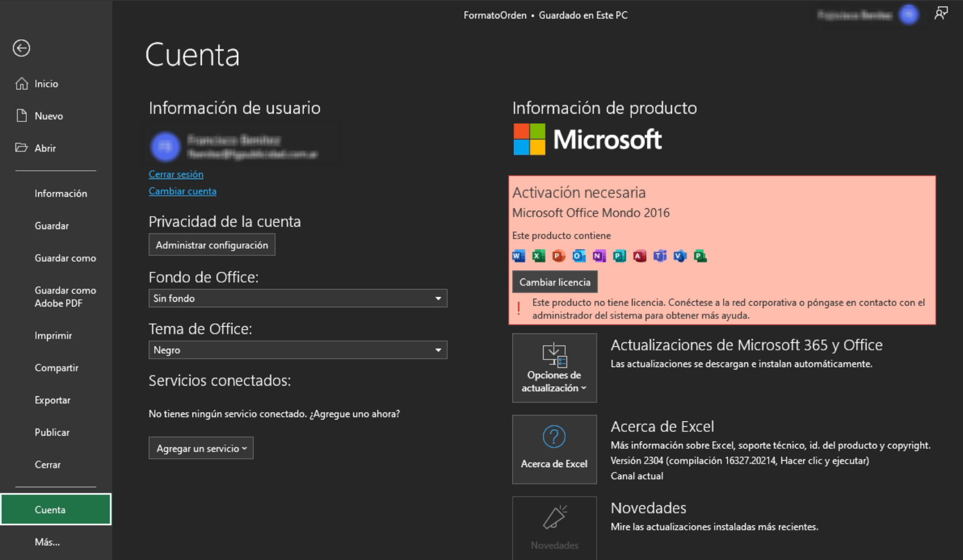Click the Activación necesaria heading
Image resolution: width=963 pixels, height=560 pixels.
[579, 192]
